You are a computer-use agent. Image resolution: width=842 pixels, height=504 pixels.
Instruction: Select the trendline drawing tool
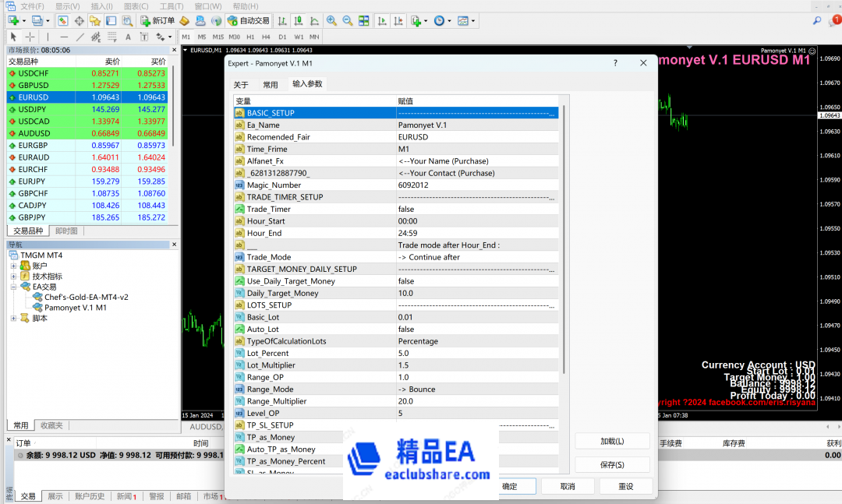(80, 36)
